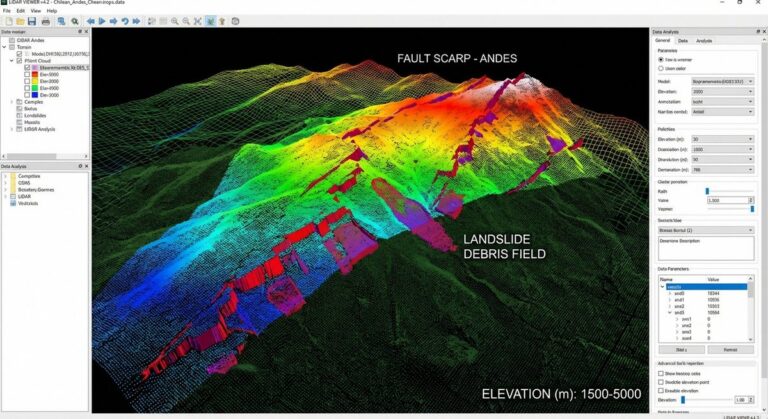Click the yellow up arrow toolbar icon

[x=222, y=22]
